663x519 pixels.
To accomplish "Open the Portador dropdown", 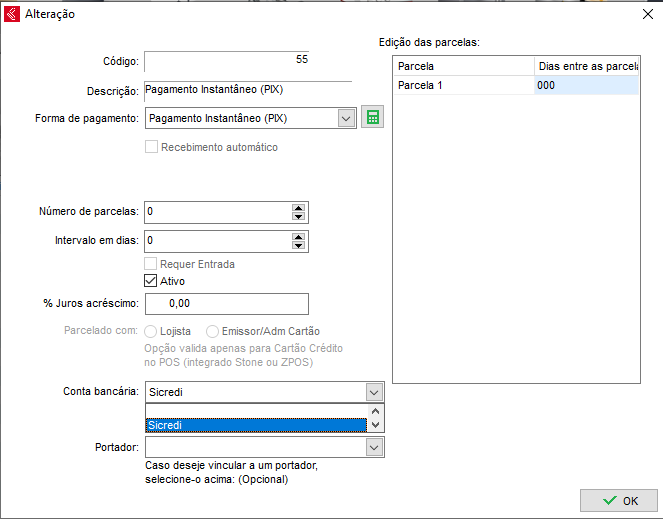I will [x=374, y=448].
